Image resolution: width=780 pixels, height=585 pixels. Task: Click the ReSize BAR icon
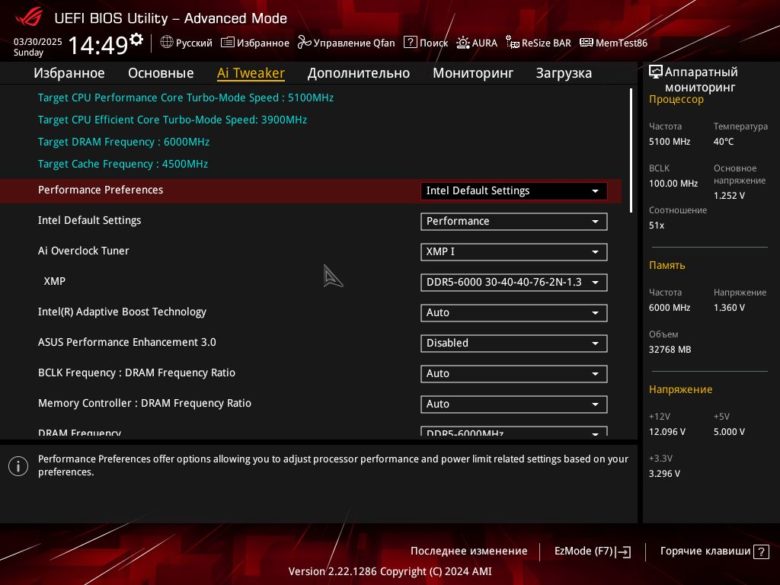click(x=512, y=42)
